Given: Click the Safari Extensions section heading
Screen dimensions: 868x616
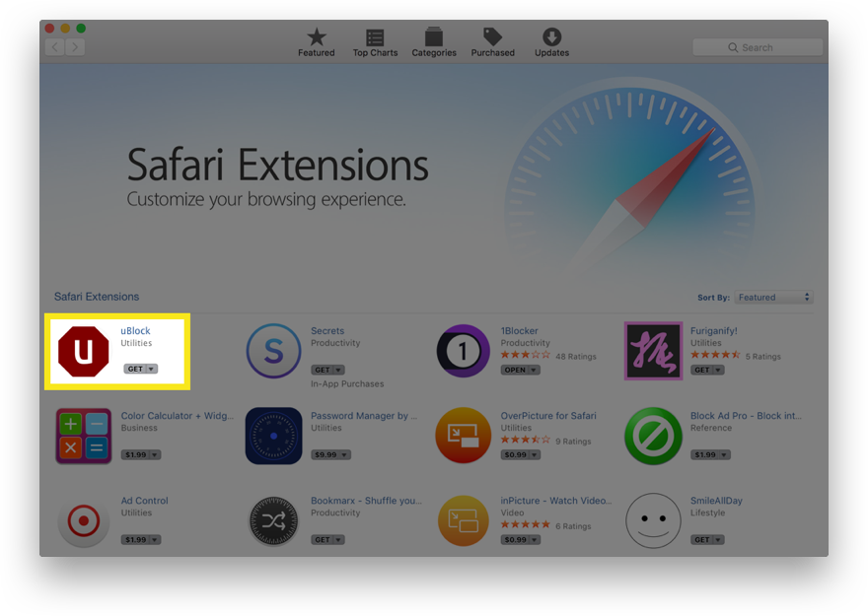Looking at the screenshot, I should click(x=97, y=297).
